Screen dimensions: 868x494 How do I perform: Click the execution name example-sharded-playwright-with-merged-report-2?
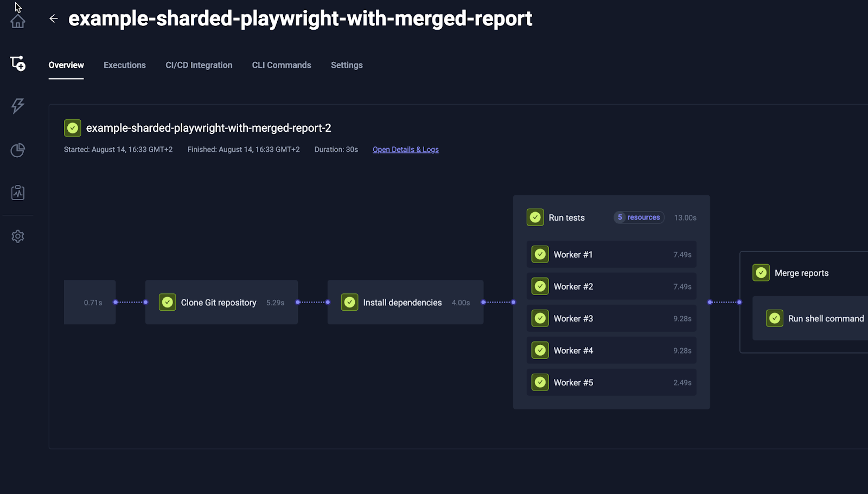point(209,128)
